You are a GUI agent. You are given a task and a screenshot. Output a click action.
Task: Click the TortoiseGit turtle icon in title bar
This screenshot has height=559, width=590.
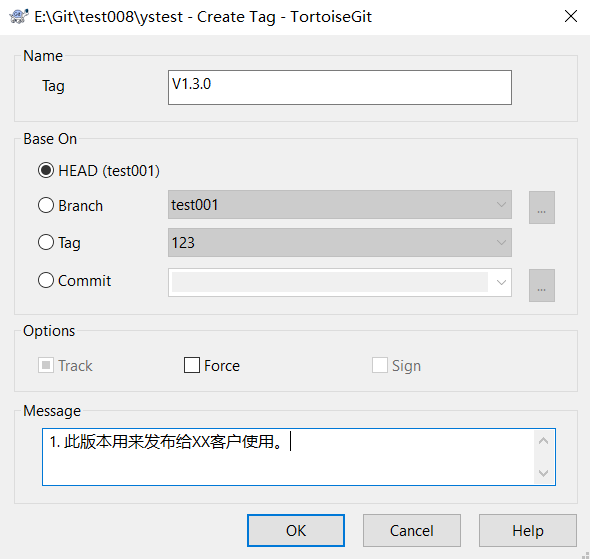[18, 17]
